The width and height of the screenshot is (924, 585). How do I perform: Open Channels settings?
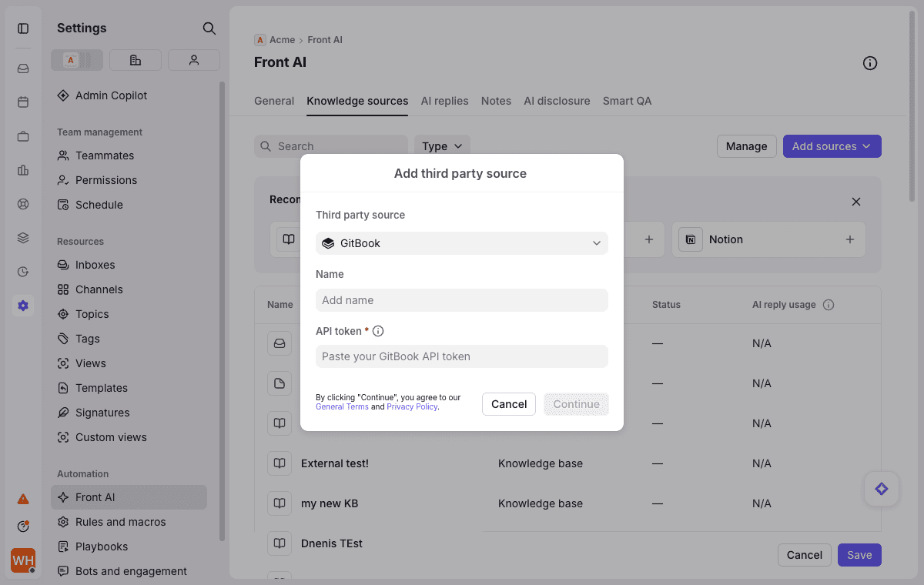pyautogui.click(x=129, y=289)
